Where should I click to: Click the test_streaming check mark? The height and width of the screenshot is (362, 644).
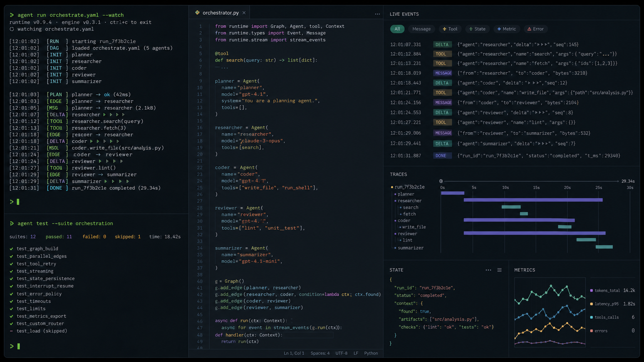click(x=12, y=271)
